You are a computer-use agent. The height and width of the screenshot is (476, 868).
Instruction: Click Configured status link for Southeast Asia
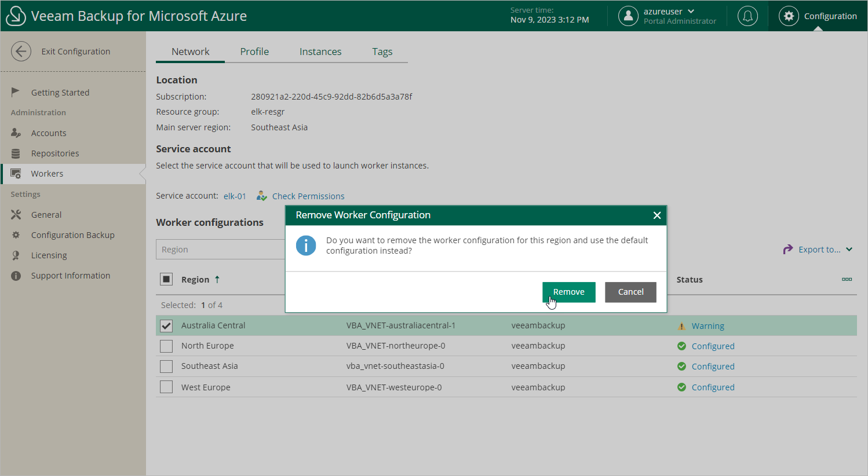click(713, 367)
